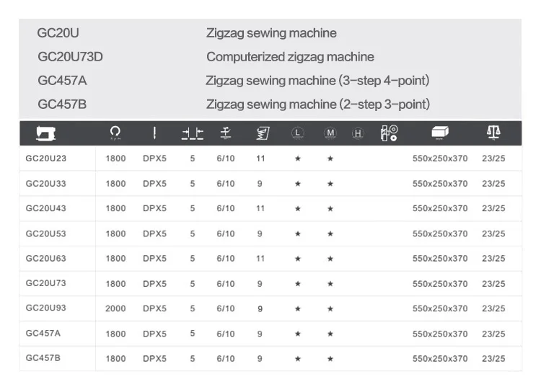The image size is (541, 392).
Task: Click the GC457B table row label
Action: [x=43, y=358]
